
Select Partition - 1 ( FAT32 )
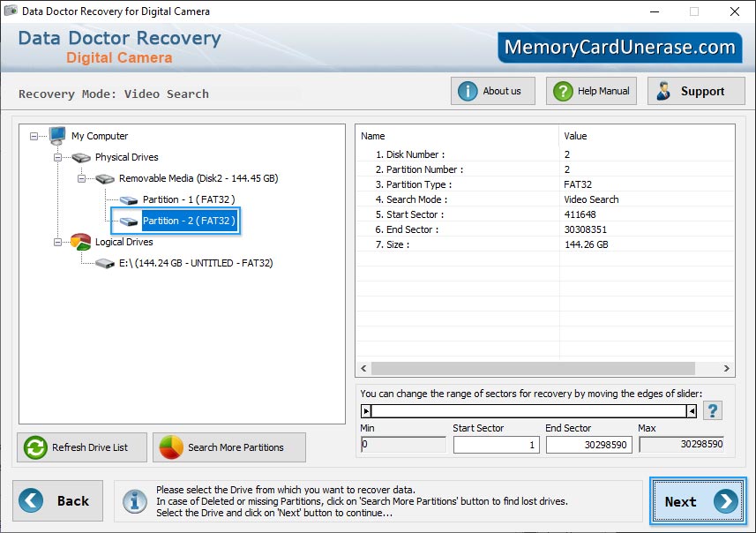click(189, 199)
